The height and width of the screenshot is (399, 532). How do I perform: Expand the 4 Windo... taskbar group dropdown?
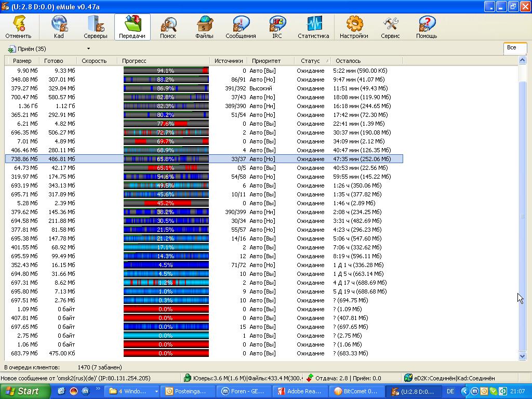156,391
